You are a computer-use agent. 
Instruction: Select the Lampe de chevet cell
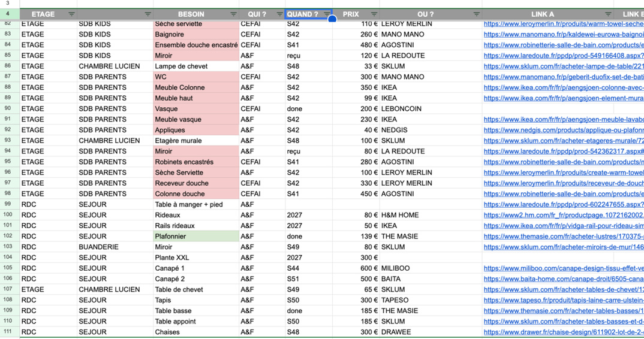(x=196, y=66)
